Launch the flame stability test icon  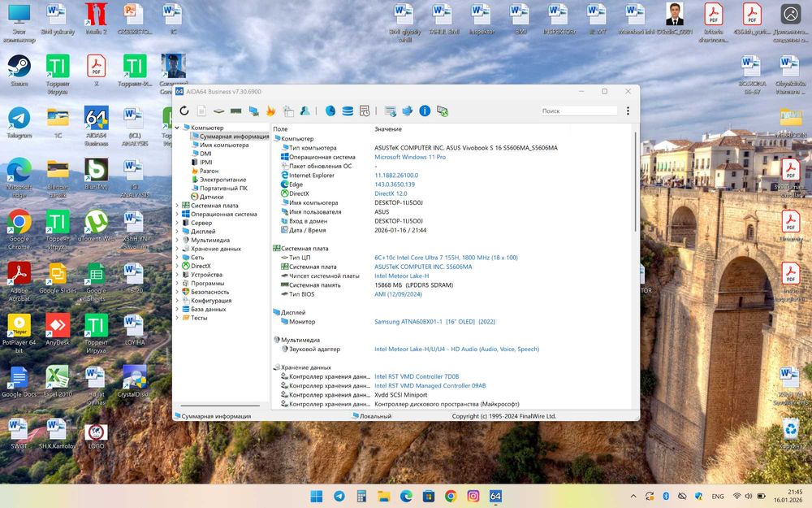tap(271, 111)
